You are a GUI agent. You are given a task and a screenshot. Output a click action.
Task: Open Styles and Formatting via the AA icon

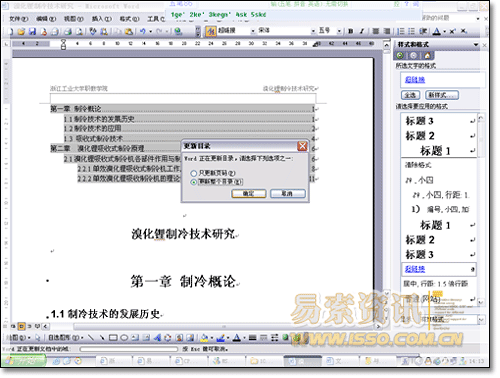(211, 31)
